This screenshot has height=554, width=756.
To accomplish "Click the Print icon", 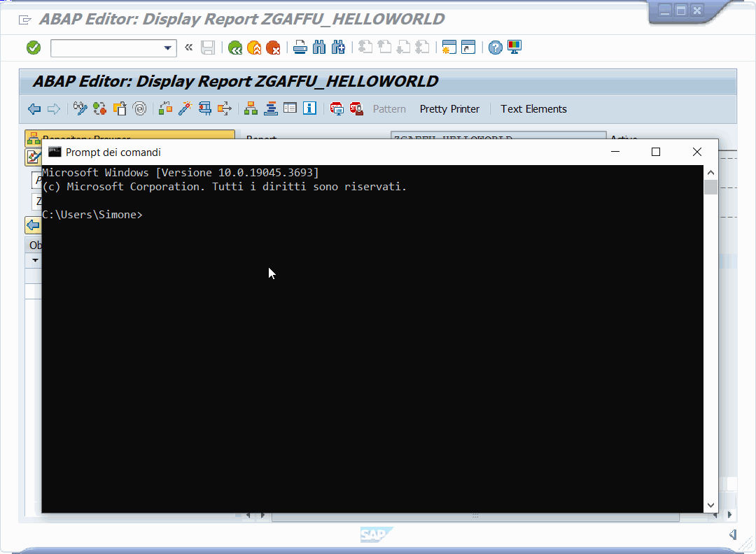I will coord(300,48).
